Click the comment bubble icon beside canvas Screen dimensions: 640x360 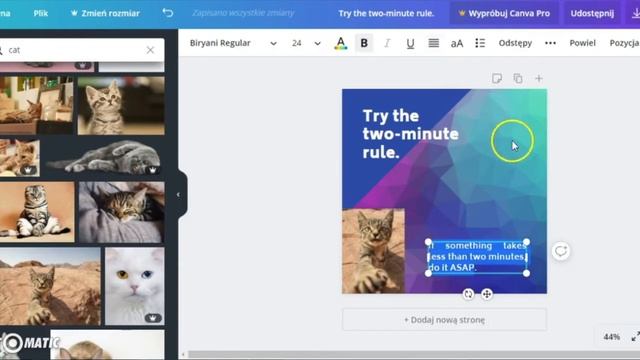[561, 251]
